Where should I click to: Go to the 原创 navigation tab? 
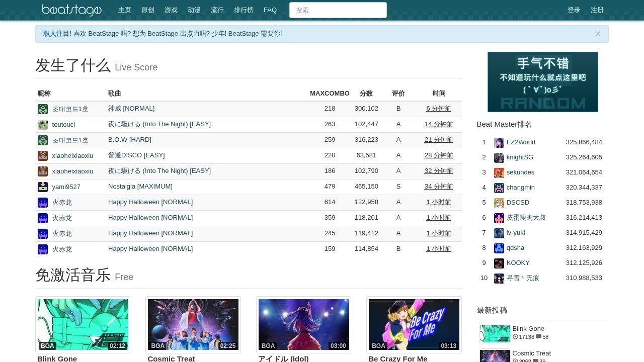pyautogui.click(x=148, y=10)
